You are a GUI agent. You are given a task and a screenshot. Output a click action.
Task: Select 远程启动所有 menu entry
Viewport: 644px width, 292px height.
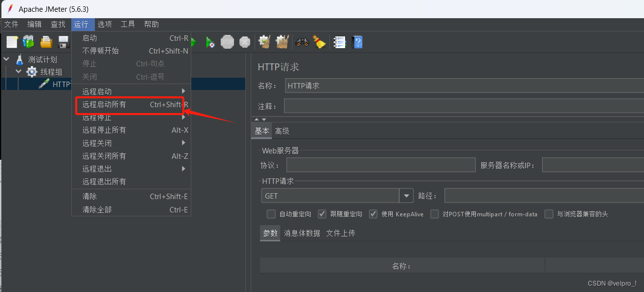(131, 104)
